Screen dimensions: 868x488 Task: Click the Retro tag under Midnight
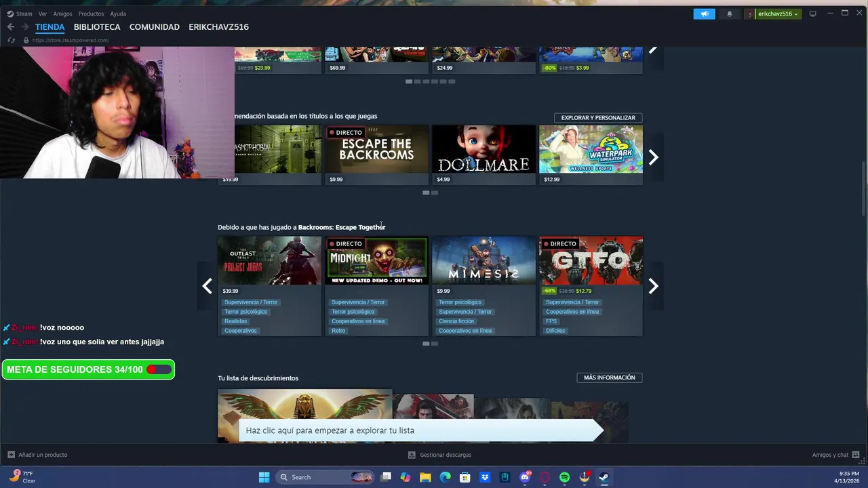(338, 331)
